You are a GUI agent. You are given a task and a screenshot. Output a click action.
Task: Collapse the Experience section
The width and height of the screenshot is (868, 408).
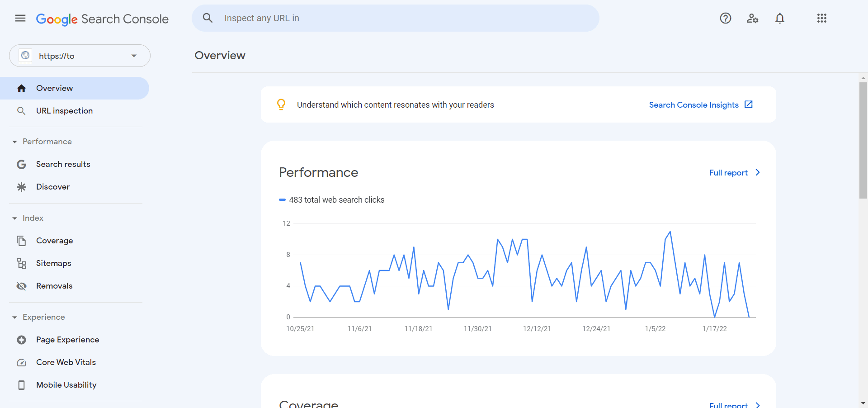[x=14, y=317]
